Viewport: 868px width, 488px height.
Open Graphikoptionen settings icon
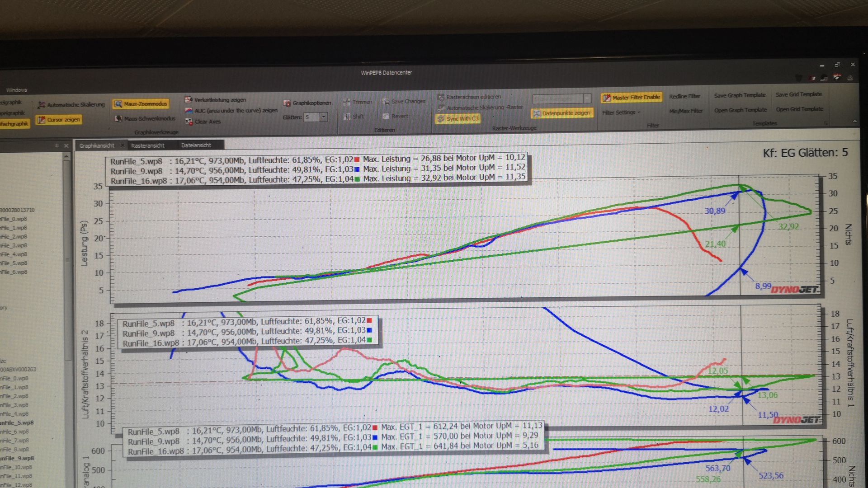287,103
